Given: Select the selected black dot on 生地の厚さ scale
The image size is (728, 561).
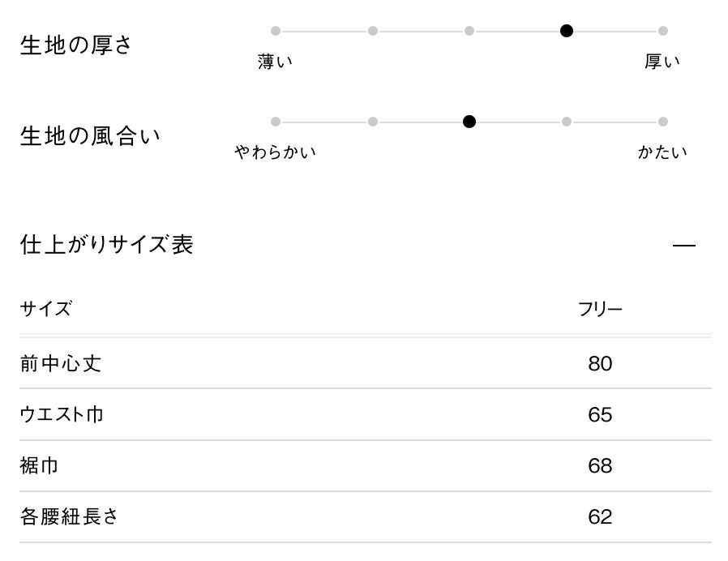Looking at the screenshot, I should point(567,31).
